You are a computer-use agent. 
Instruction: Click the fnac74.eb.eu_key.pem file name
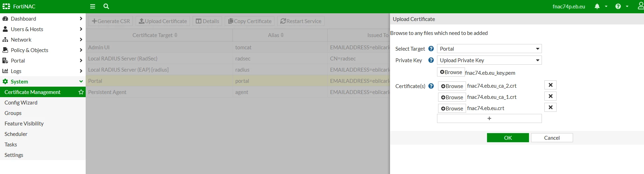pyautogui.click(x=490, y=73)
